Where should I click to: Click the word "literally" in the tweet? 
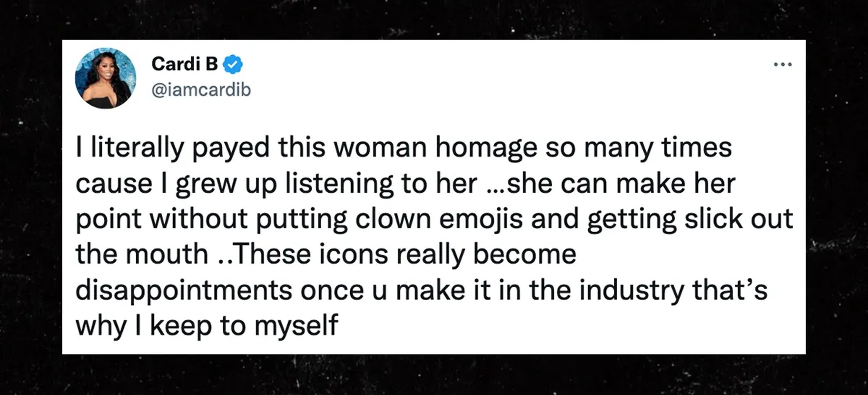[x=137, y=148]
